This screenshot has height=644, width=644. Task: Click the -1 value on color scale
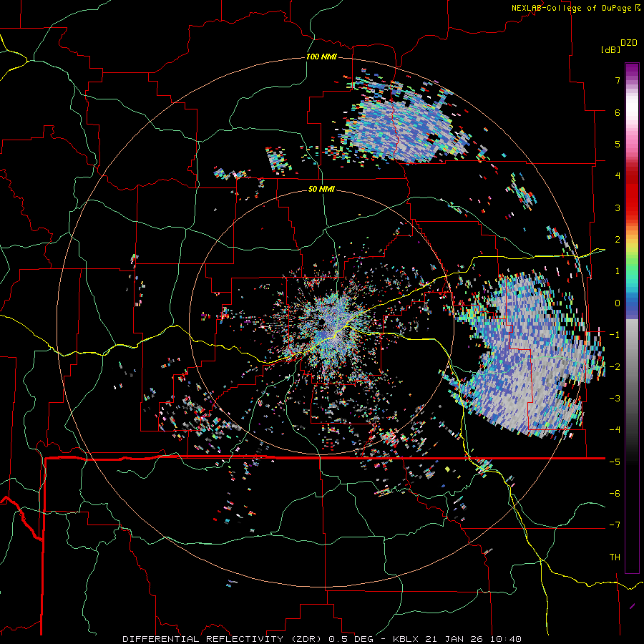click(615, 335)
